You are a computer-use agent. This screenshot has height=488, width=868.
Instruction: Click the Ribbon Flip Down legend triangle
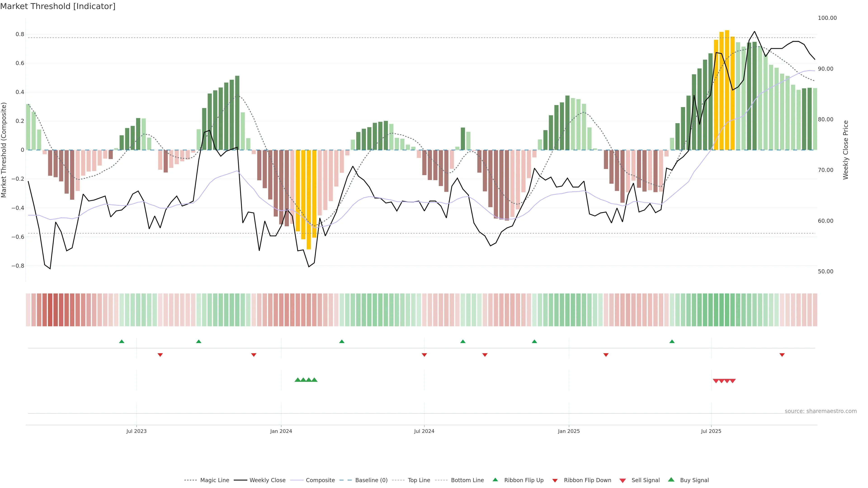[555, 480]
